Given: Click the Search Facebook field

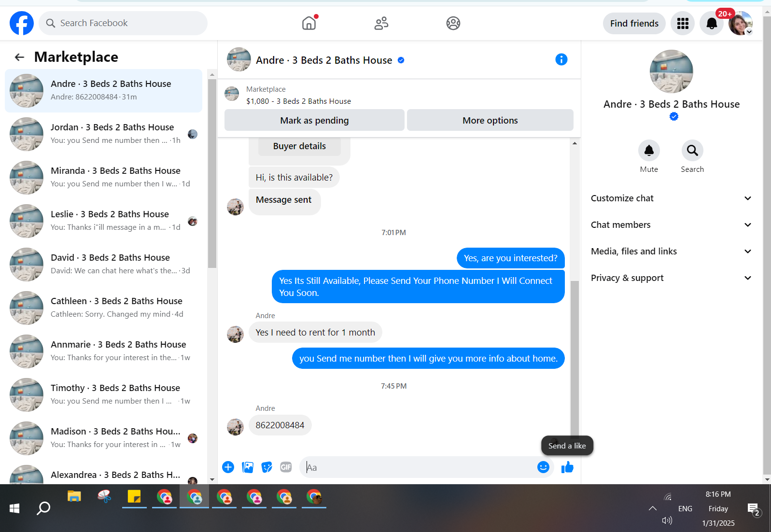Looking at the screenshot, I should (x=123, y=23).
